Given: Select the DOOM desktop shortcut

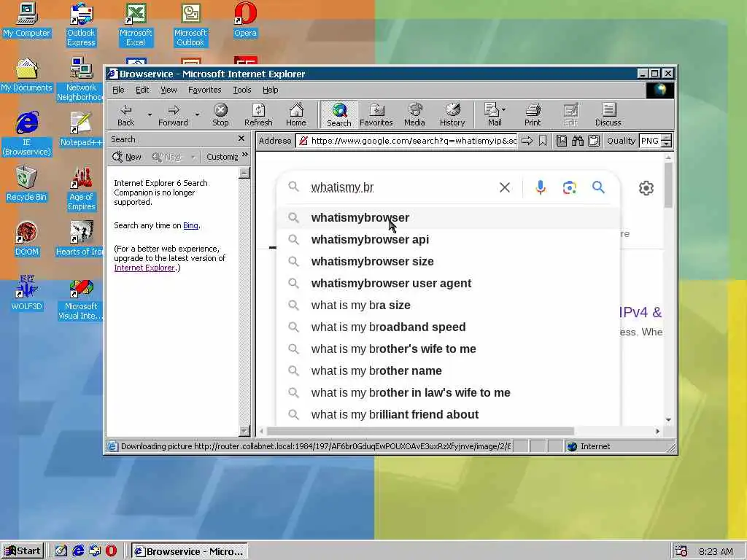Looking at the screenshot, I should [x=26, y=239].
